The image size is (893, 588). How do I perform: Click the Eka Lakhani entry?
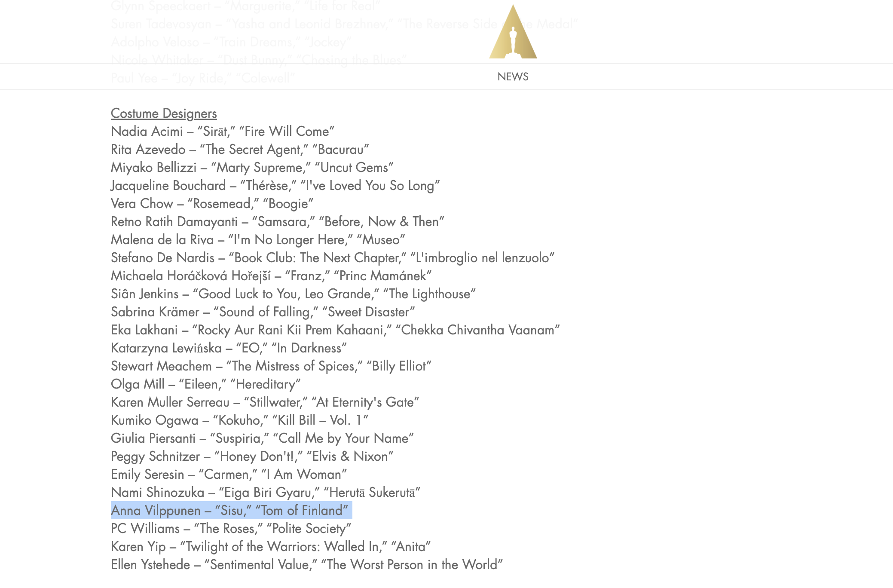pyautogui.click(x=335, y=330)
